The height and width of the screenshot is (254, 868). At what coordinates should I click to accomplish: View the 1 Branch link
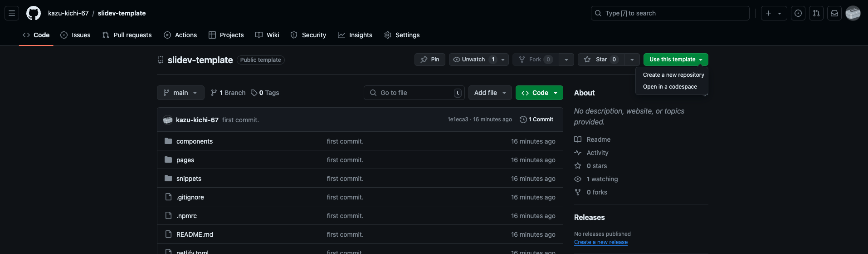tap(228, 93)
